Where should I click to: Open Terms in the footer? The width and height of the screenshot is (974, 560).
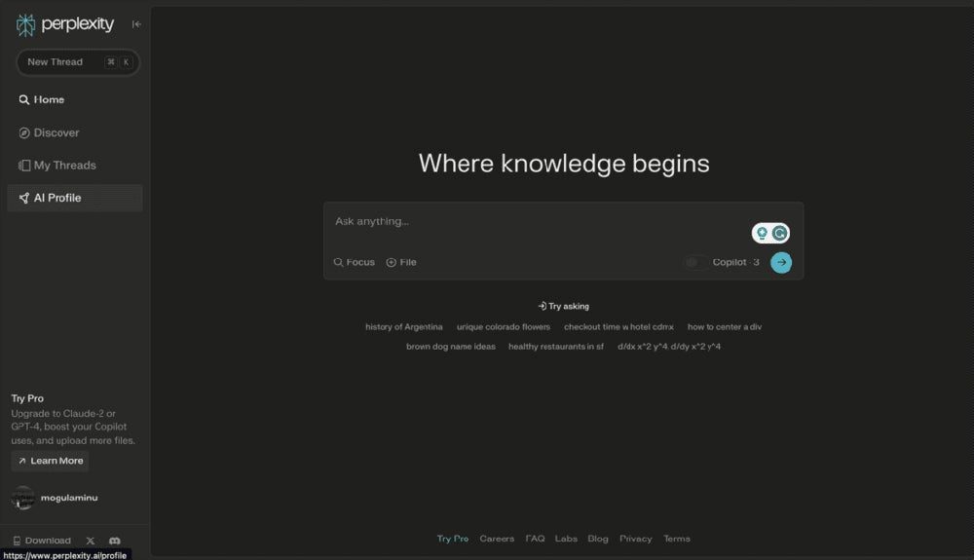coord(677,539)
